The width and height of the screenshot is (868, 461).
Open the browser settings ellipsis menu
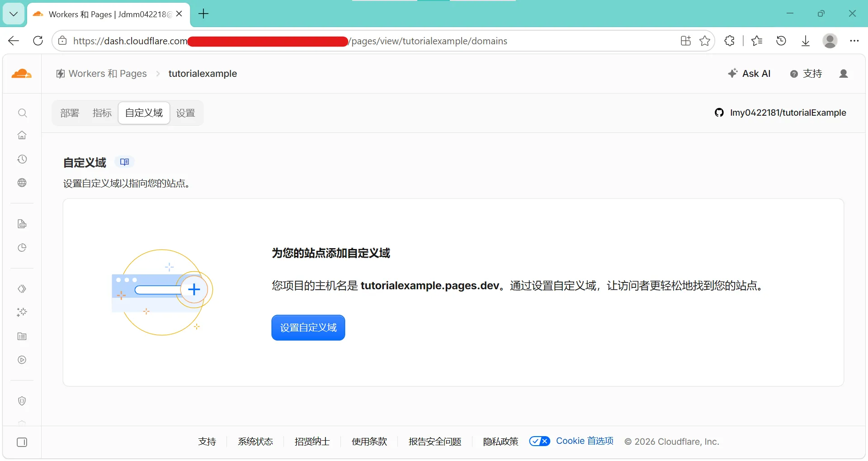click(x=854, y=41)
